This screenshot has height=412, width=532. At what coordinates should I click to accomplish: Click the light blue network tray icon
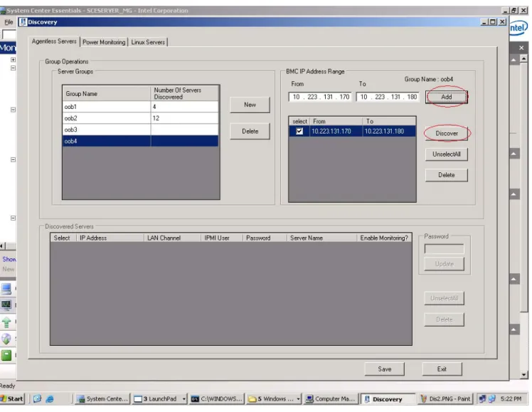click(x=491, y=399)
